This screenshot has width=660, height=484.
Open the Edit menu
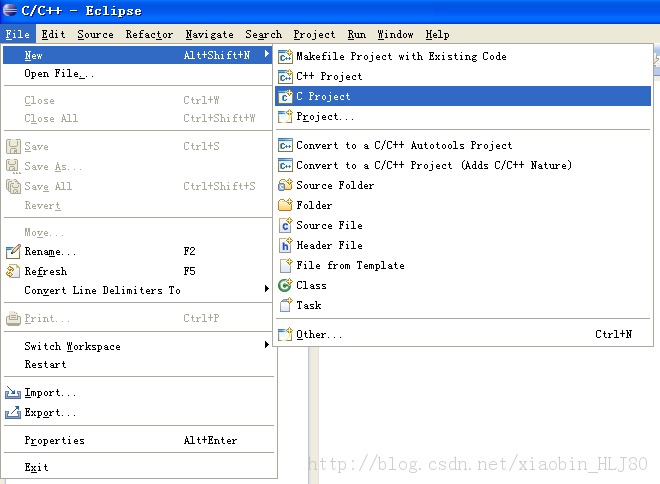point(53,34)
